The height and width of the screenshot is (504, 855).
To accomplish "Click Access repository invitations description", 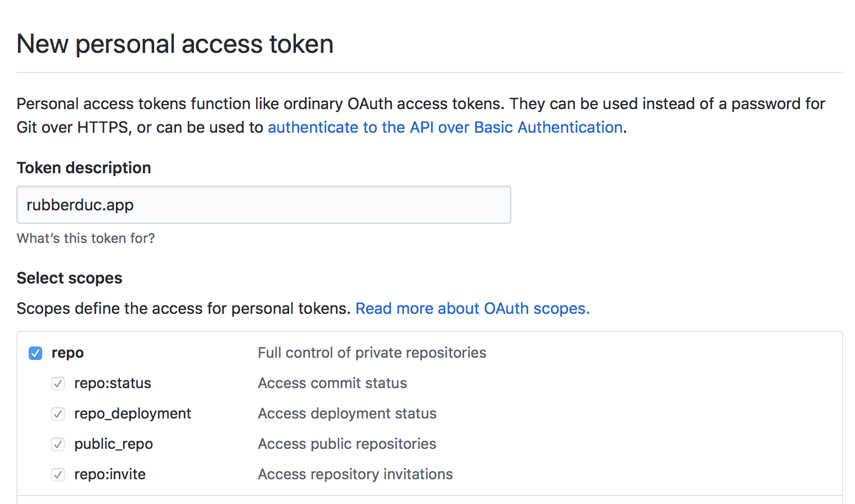I will click(x=355, y=475).
